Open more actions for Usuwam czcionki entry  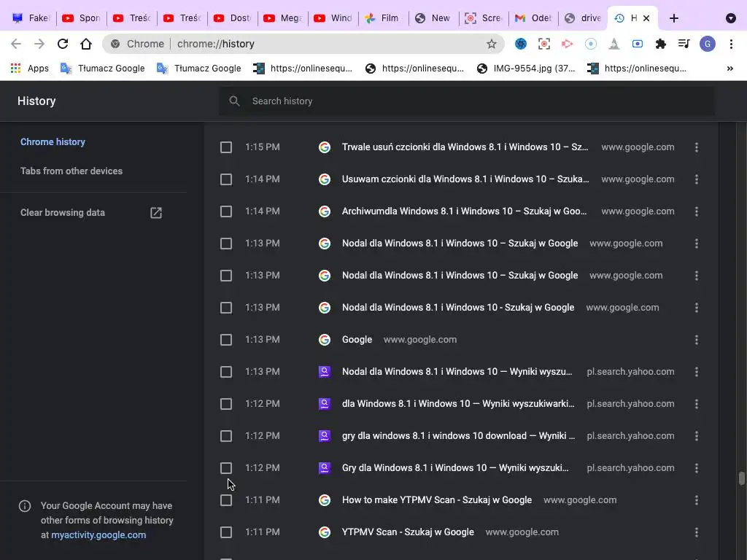pyautogui.click(x=697, y=179)
